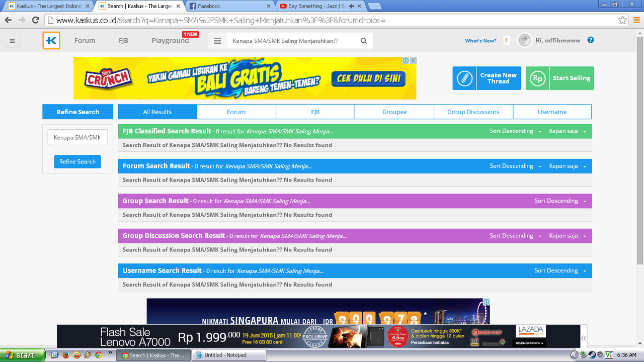Switch to the Facebook browser tab
The image size is (644, 362).
tap(230, 6)
